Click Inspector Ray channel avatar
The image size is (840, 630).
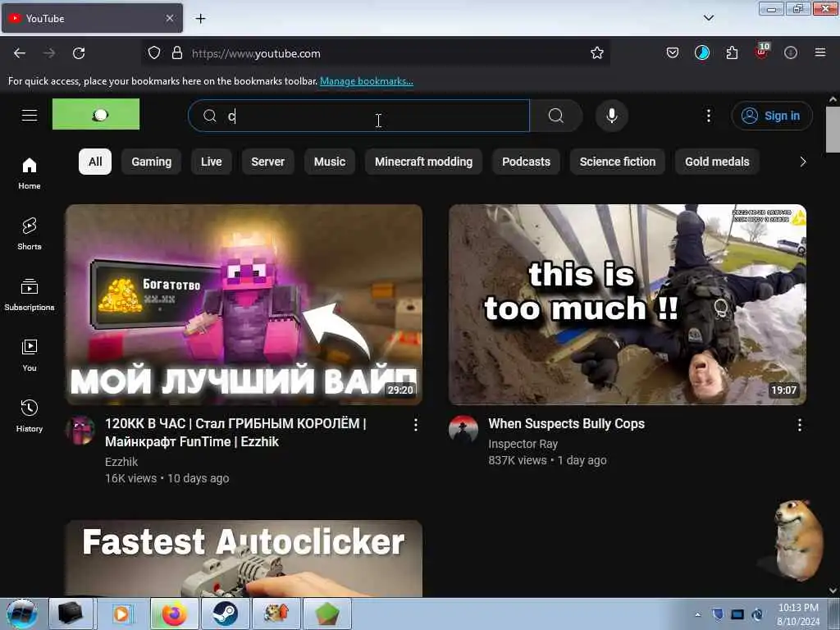(463, 430)
